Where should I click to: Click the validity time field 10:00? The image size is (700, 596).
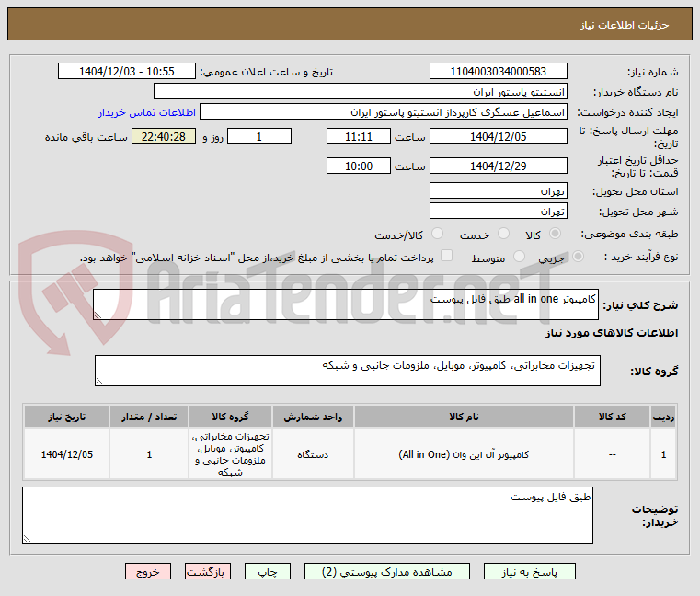point(359,166)
